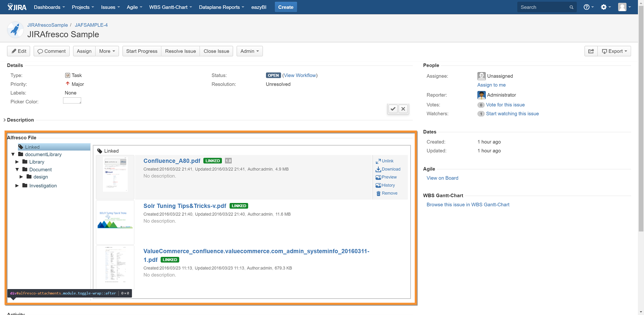The image size is (644, 315).
Task: Open the help question mark menu
Action: 588,7
